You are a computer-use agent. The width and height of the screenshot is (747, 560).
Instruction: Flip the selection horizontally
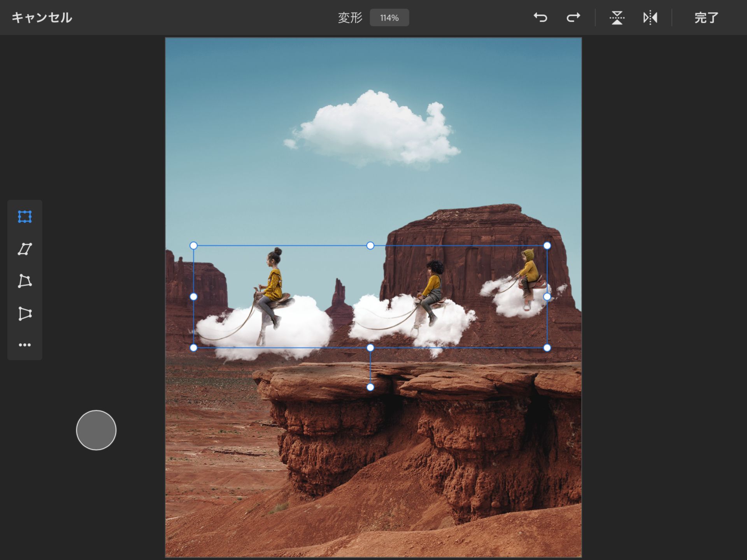pos(650,17)
